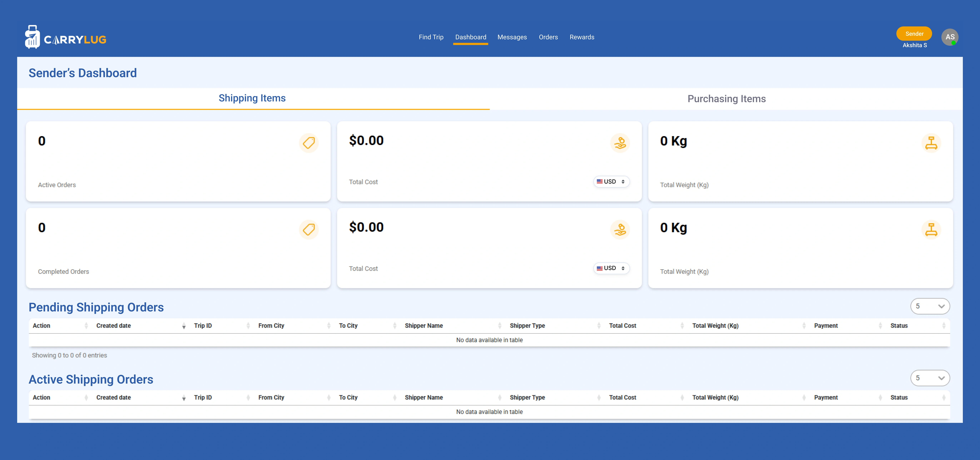
Task: Click the orange Sender role button
Action: (914, 33)
